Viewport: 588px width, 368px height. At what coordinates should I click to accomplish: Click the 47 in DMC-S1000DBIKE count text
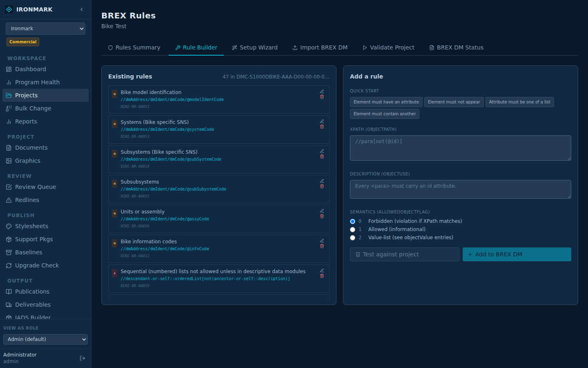pos(276,77)
